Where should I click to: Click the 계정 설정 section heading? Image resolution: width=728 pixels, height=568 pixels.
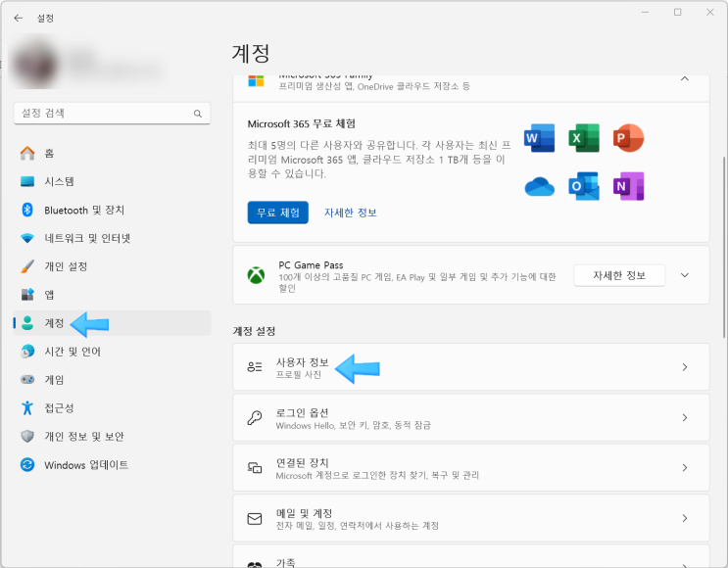254,331
